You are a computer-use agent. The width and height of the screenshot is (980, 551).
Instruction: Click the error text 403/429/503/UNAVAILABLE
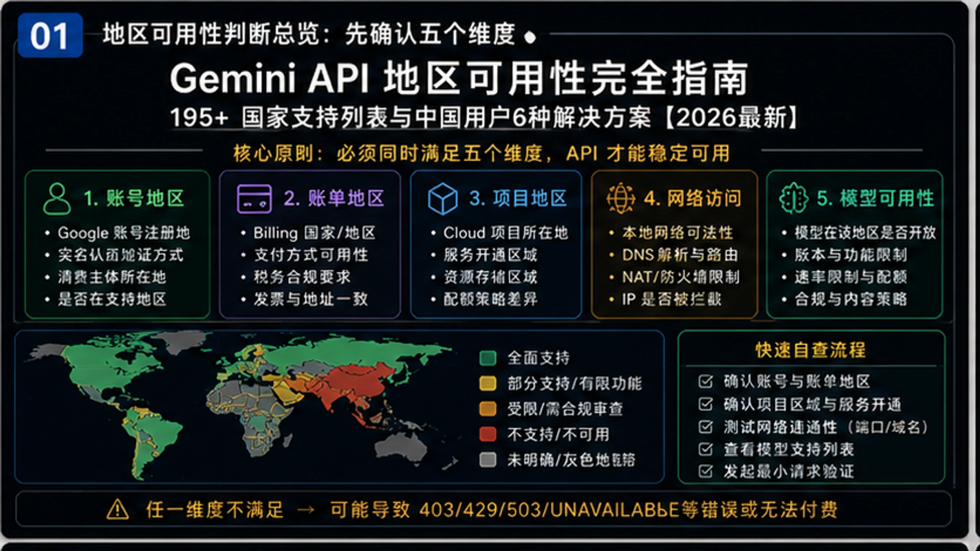[x=549, y=509]
